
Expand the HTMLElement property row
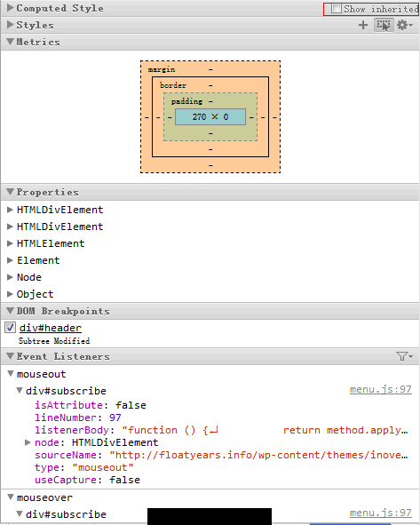tap(10, 243)
